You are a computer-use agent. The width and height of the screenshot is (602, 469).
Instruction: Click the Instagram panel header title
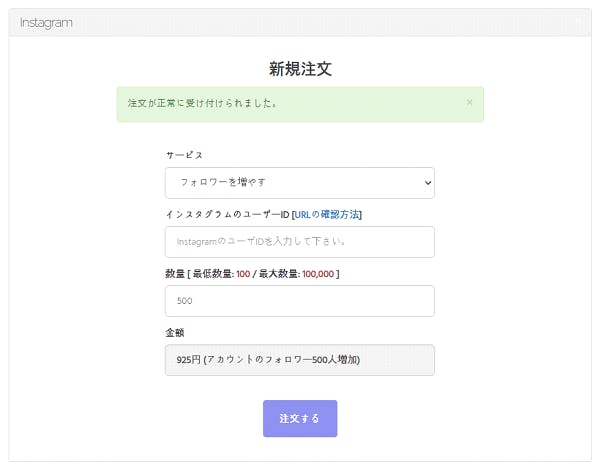pos(46,22)
